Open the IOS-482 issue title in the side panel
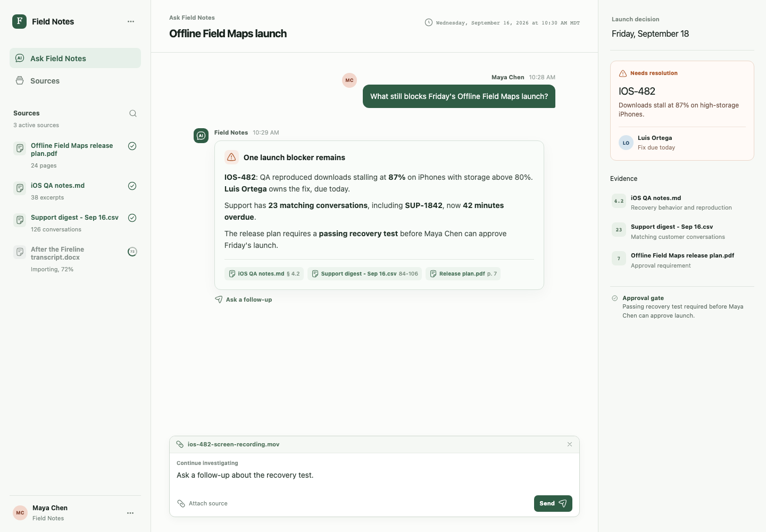Screen dimensions: 766x532 coord(637,91)
